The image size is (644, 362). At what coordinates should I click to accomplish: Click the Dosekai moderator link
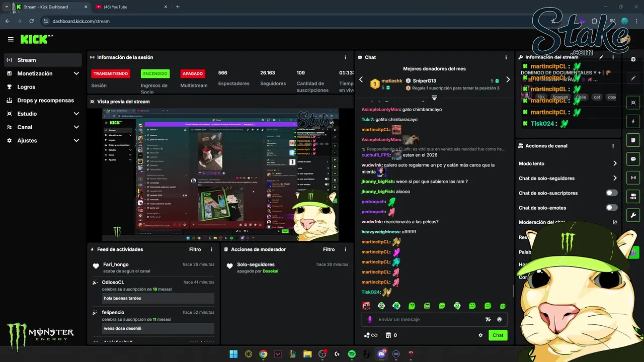(270, 271)
